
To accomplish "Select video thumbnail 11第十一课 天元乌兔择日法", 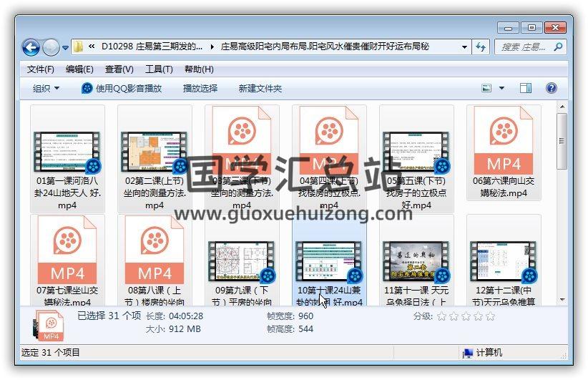I will tap(416, 261).
